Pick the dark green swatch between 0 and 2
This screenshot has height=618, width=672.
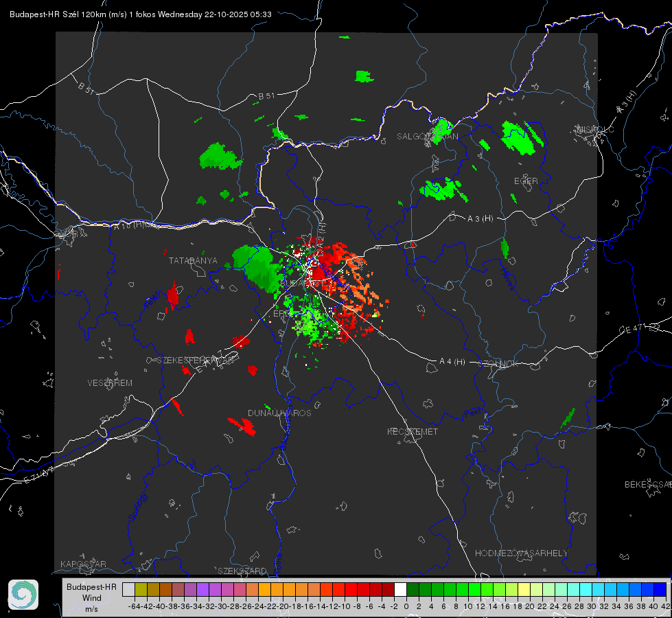413,589
